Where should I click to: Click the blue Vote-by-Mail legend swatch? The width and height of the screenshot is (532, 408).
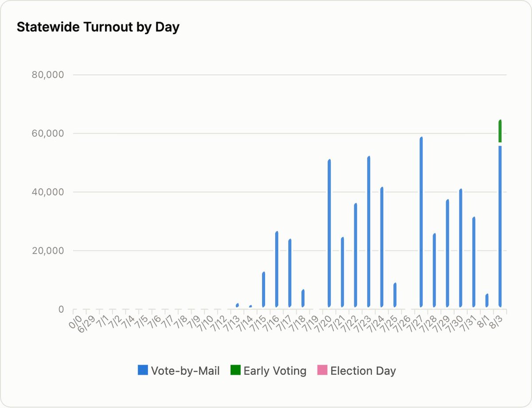(142, 371)
